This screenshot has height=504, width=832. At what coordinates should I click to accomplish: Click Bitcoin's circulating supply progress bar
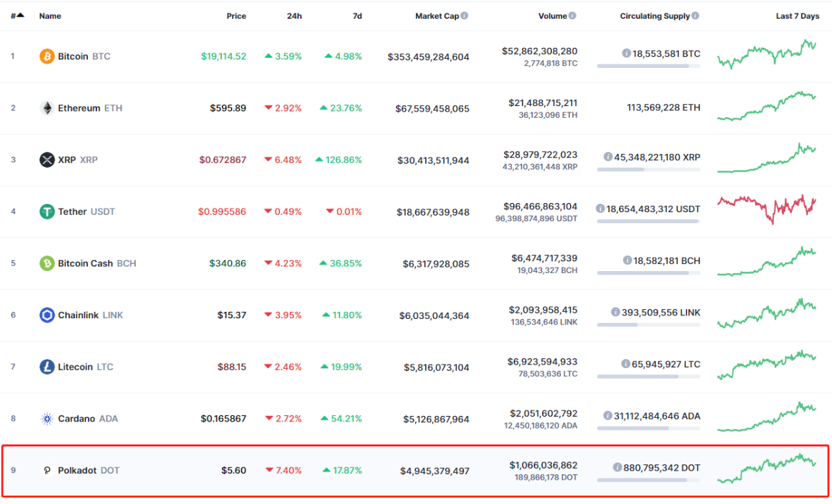click(648, 66)
